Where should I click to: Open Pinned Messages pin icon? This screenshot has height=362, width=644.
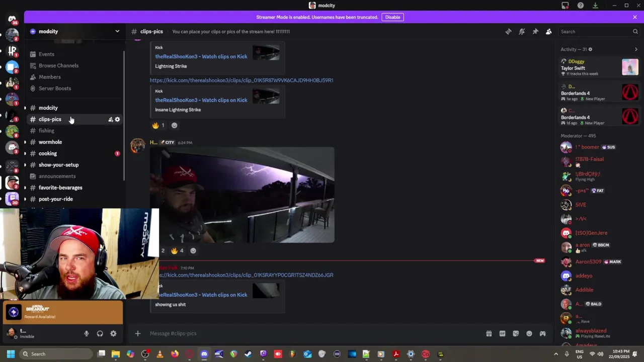535,31
